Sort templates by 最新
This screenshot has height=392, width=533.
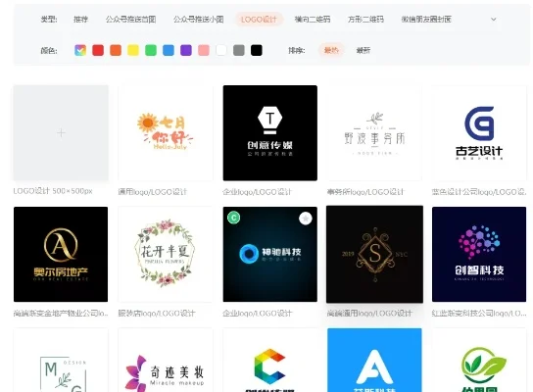363,50
